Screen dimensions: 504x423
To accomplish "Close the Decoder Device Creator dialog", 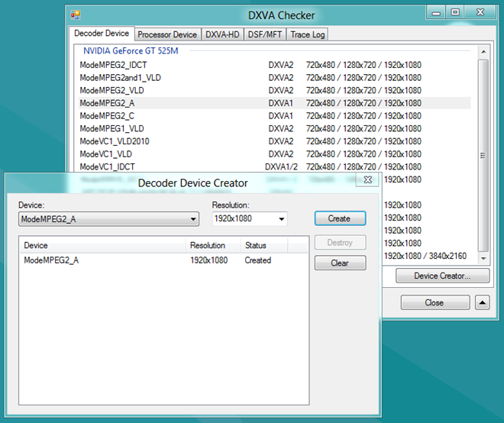I will 367,179.
